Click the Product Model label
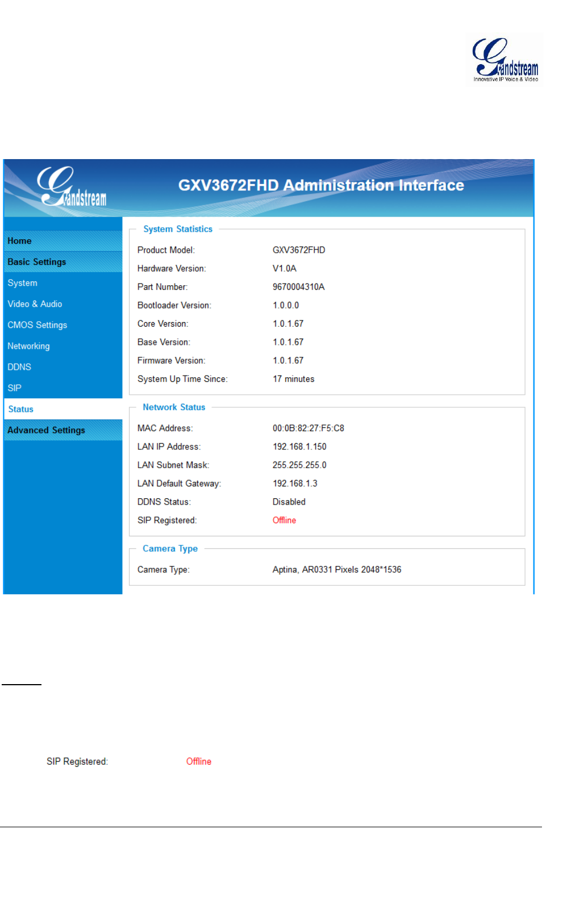Viewport: 588px width, 900px height. (x=166, y=250)
